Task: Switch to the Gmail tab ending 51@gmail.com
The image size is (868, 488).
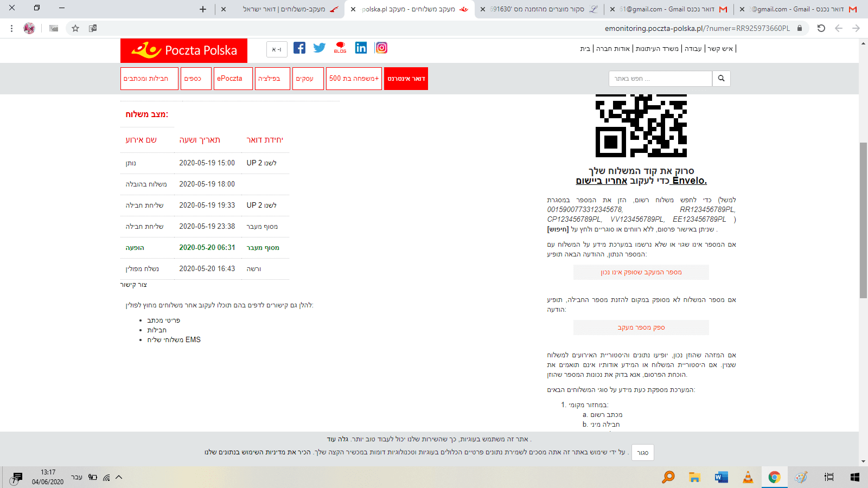Action: pos(667,9)
